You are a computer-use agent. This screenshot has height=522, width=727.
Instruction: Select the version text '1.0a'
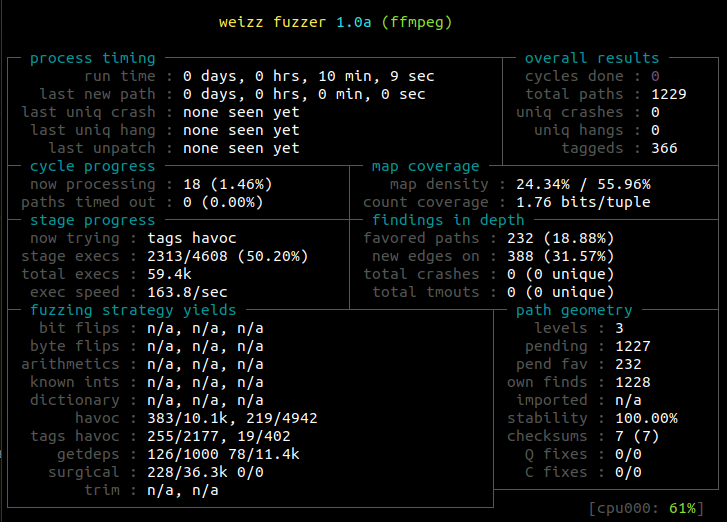(x=354, y=22)
